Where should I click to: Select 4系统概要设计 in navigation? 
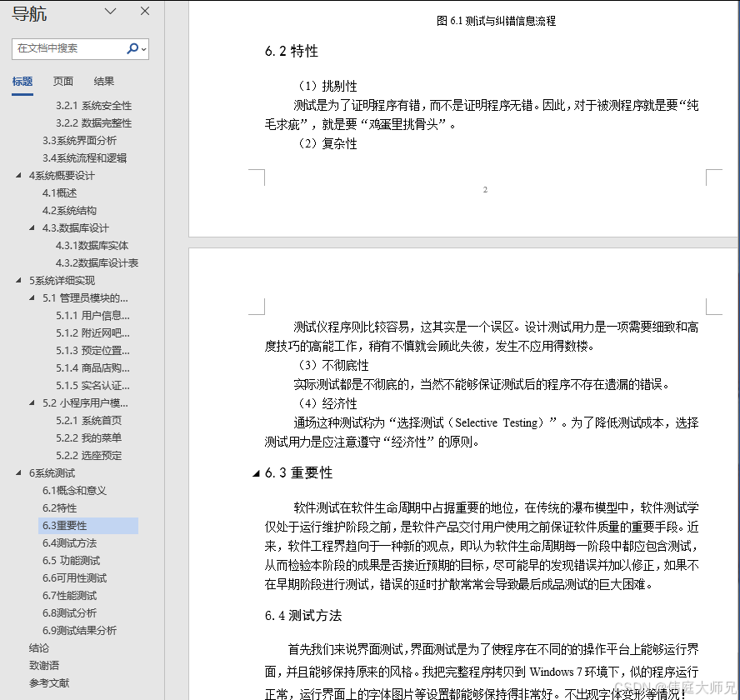pos(62,176)
